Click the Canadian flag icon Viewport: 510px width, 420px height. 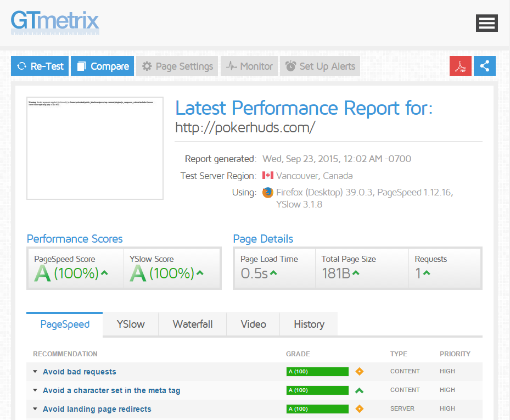[x=268, y=175]
